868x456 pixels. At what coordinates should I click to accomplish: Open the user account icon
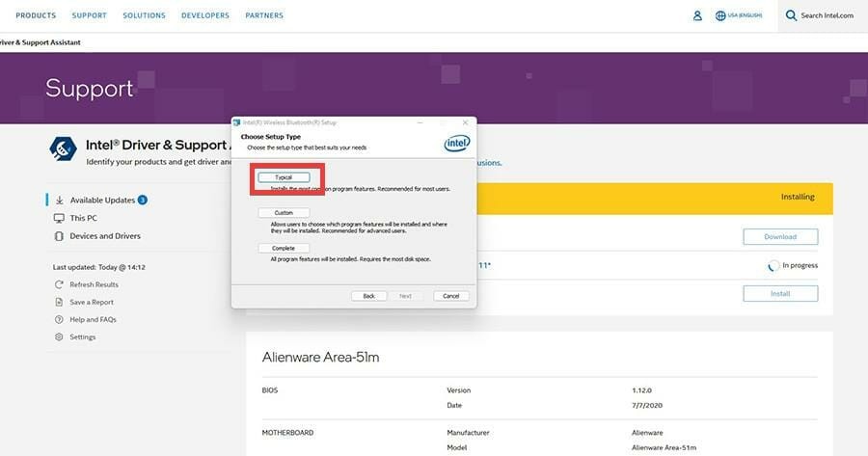pos(697,15)
